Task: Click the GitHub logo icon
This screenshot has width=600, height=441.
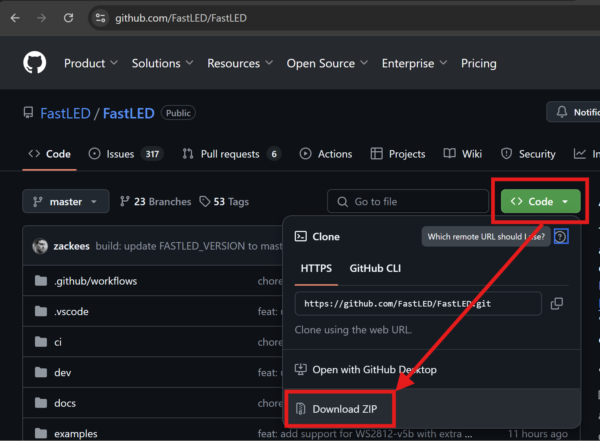Action: (x=34, y=63)
